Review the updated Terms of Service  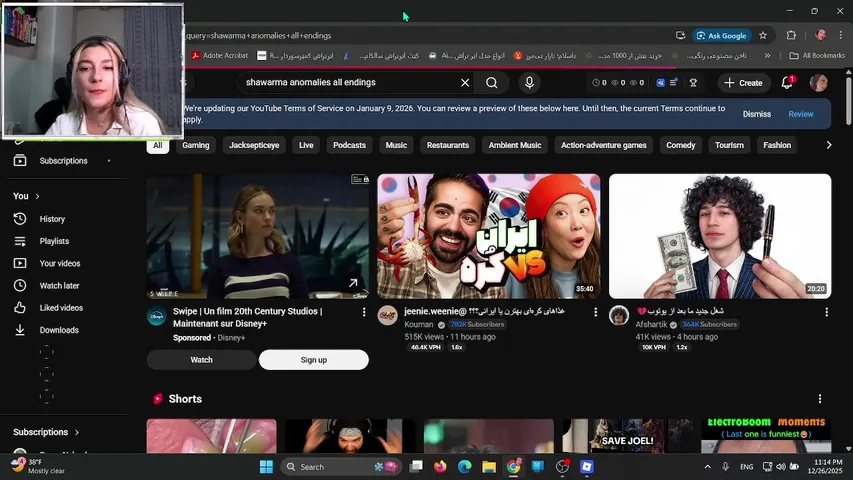pos(801,114)
